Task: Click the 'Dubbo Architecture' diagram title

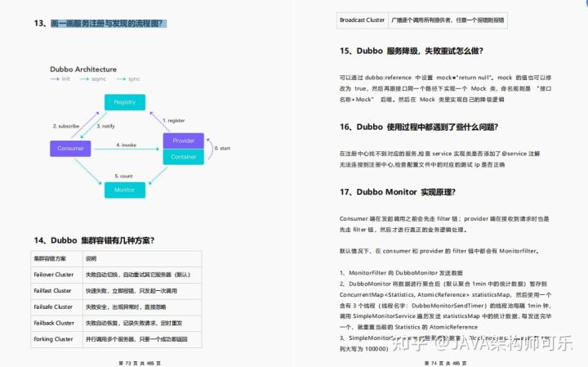Action: pyautogui.click(x=83, y=69)
